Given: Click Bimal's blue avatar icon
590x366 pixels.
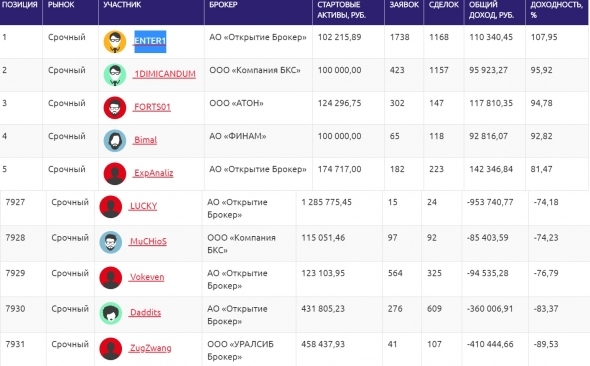Looking at the screenshot, I should 115,141.
